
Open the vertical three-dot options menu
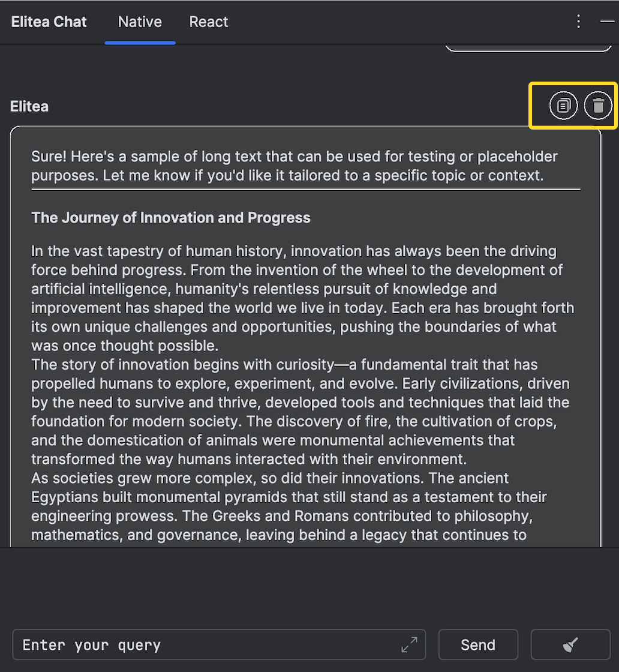coord(578,22)
